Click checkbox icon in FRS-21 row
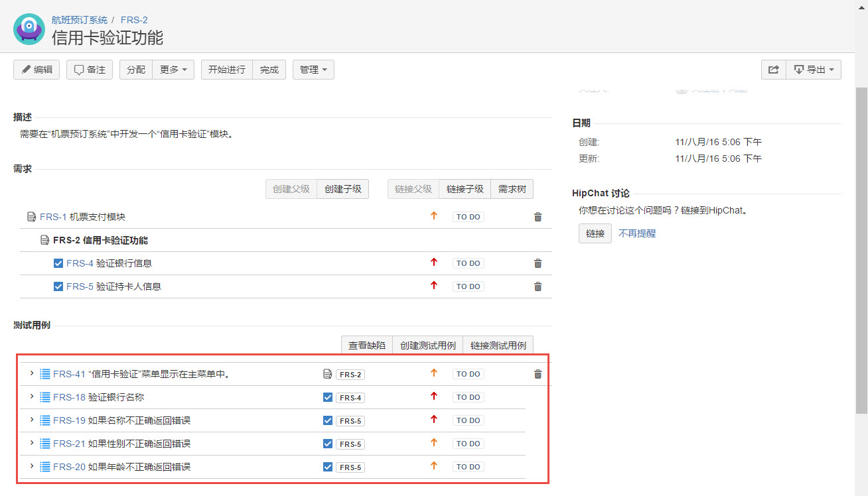The image size is (868, 496). point(327,444)
